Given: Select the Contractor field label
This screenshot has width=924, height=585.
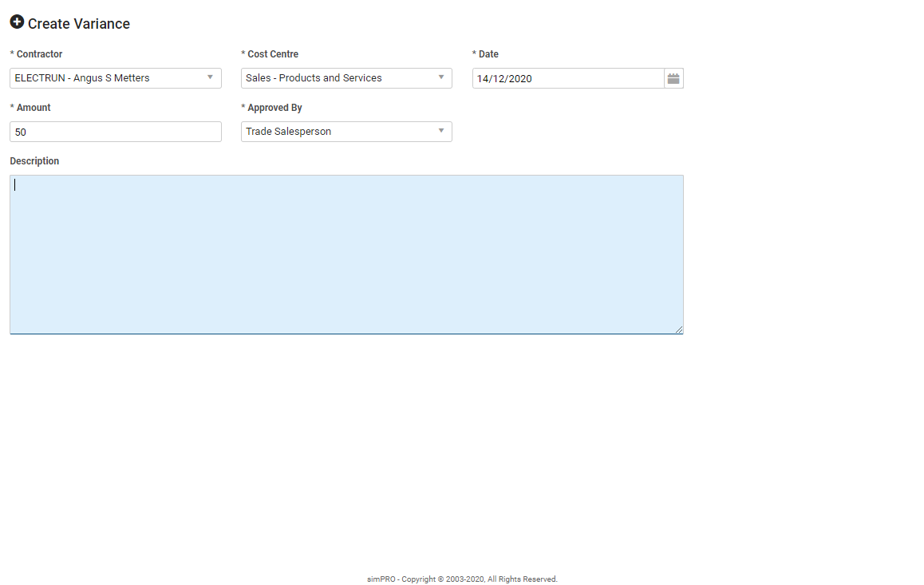Looking at the screenshot, I should (36, 53).
